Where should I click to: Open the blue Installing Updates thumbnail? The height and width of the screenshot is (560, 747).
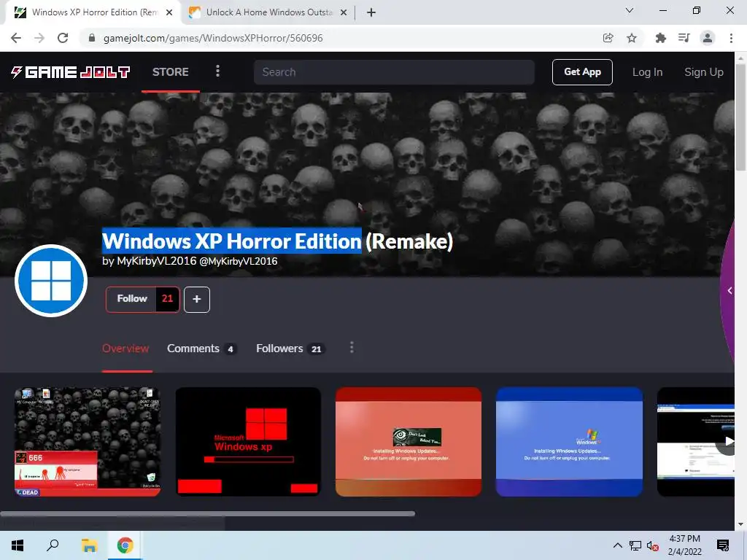tap(569, 442)
